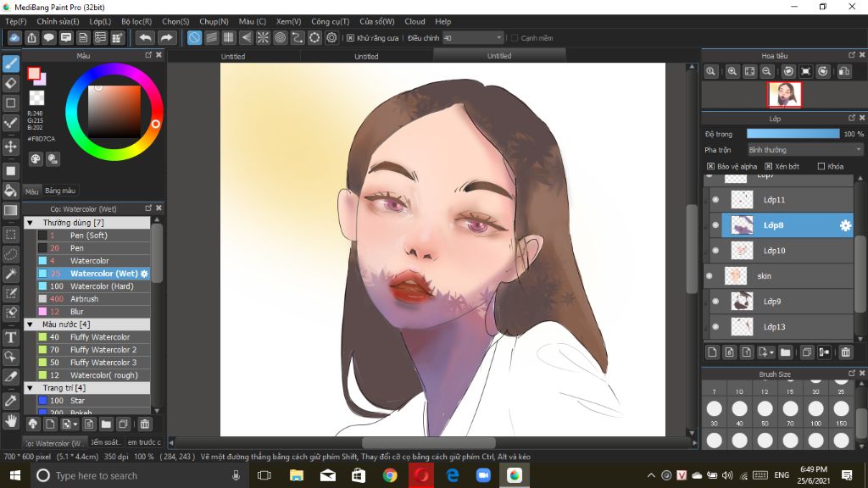Toggle the Bảo vệ alpha checkbox
This screenshot has width=868, height=488.
click(710, 166)
